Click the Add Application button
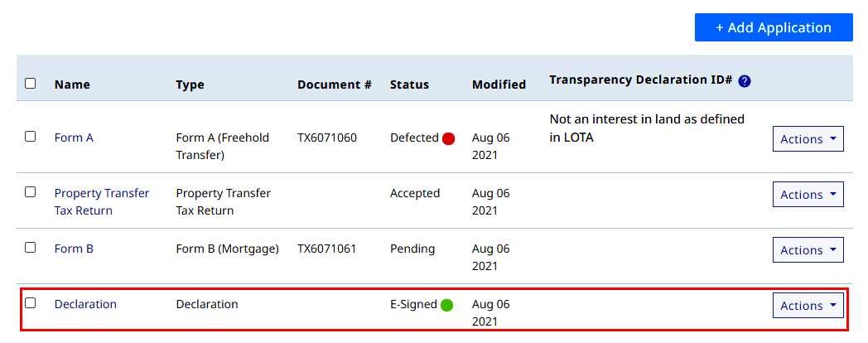 click(x=774, y=27)
